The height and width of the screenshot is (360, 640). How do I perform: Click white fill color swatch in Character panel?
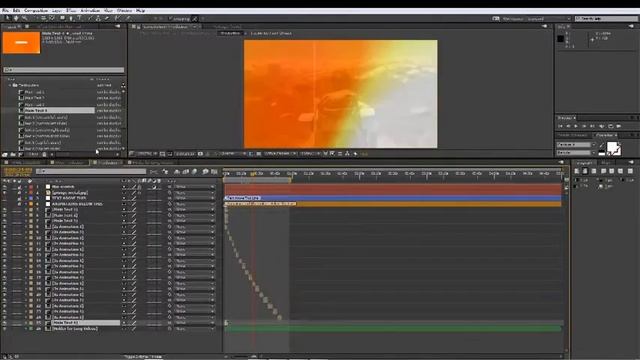point(612,147)
